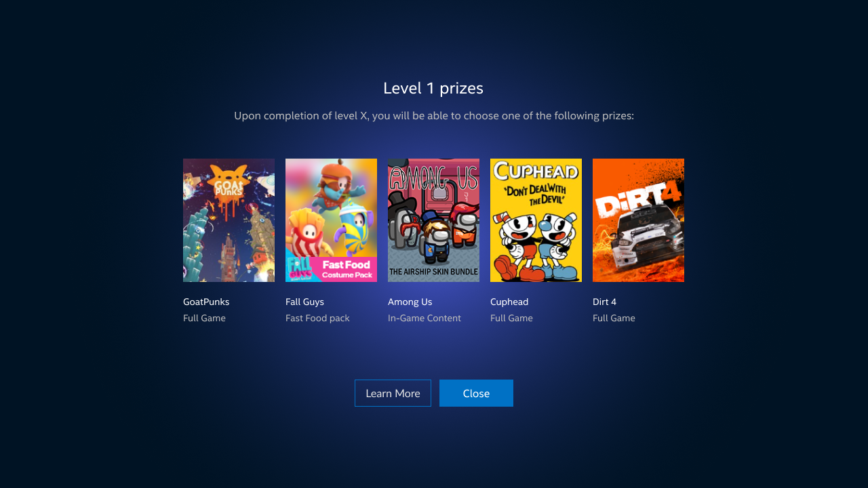Click Full Game label under Cuphead
The image size is (868, 488).
[511, 318]
